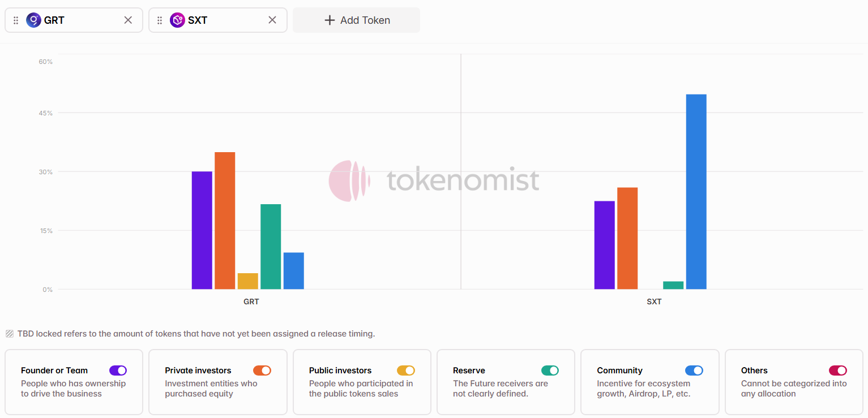Click SXT green Reserve bar
This screenshot has height=418, width=868.
coord(673,285)
